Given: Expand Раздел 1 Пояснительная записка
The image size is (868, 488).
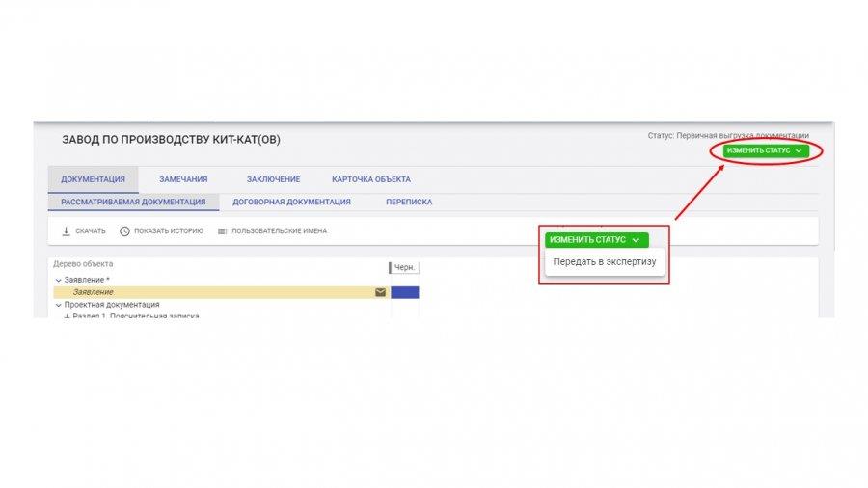Looking at the screenshot, I should tap(67, 316).
